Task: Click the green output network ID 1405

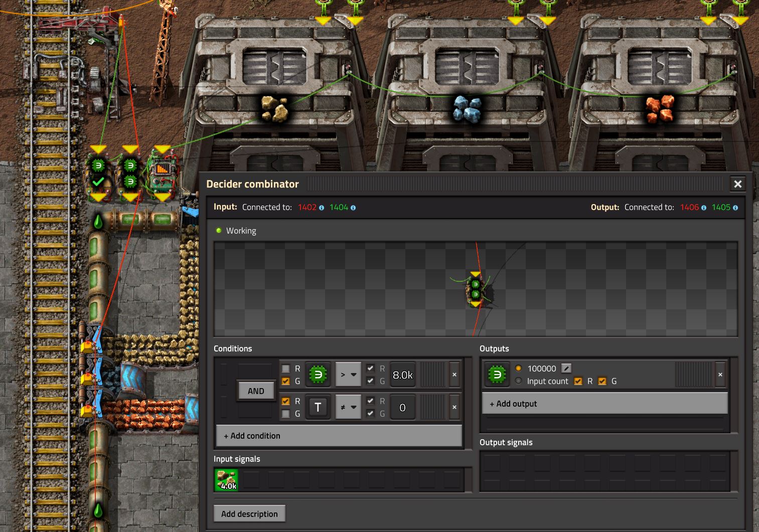Action: [x=721, y=208]
